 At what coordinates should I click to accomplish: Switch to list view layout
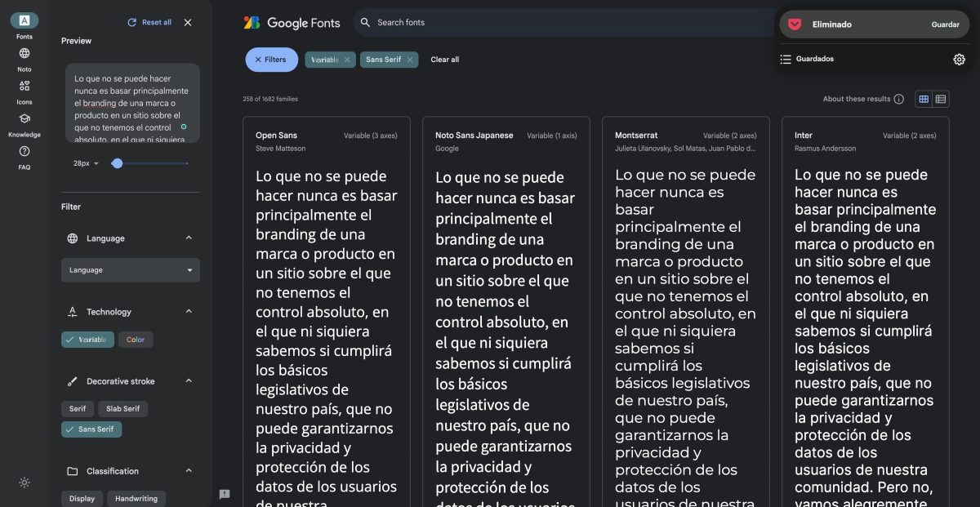(x=941, y=99)
